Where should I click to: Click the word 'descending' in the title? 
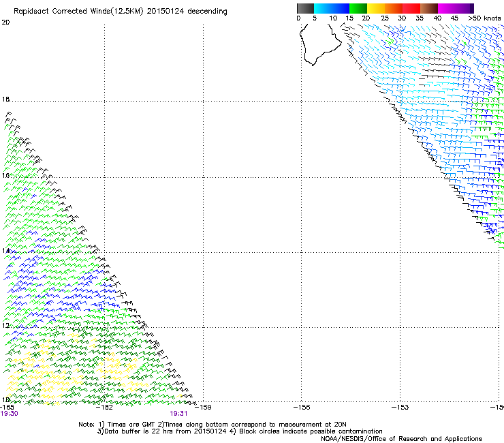207,12
